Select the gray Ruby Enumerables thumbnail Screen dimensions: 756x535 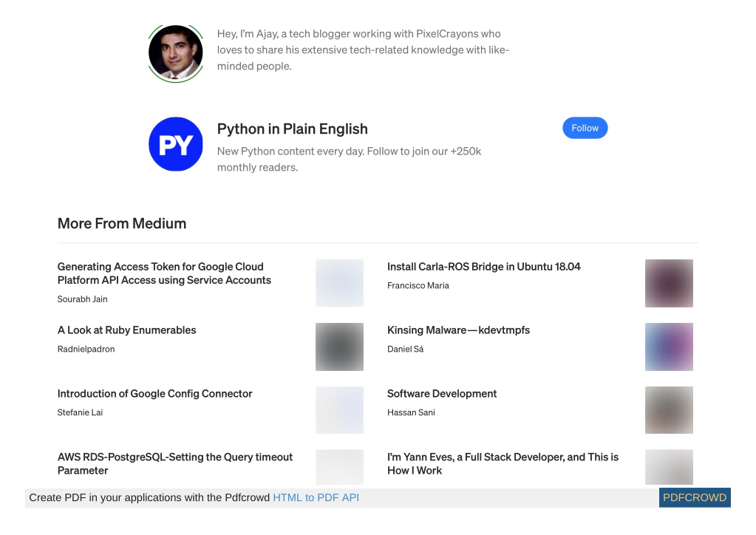[x=339, y=347]
